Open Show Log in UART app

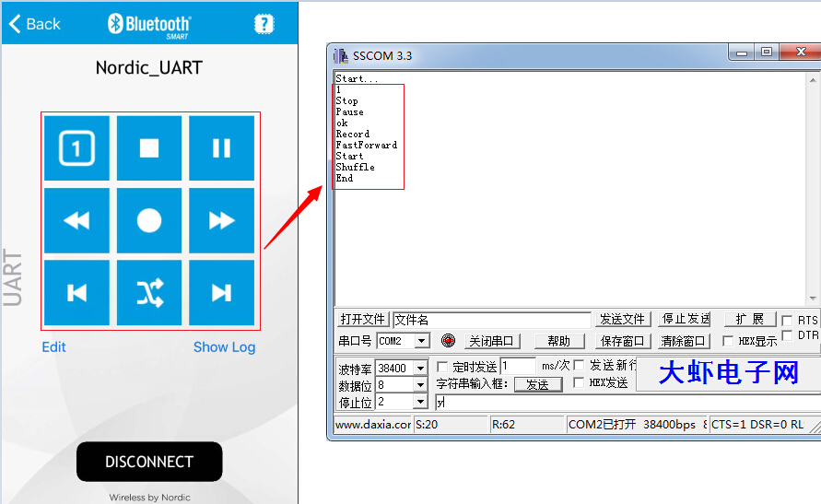click(x=224, y=347)
